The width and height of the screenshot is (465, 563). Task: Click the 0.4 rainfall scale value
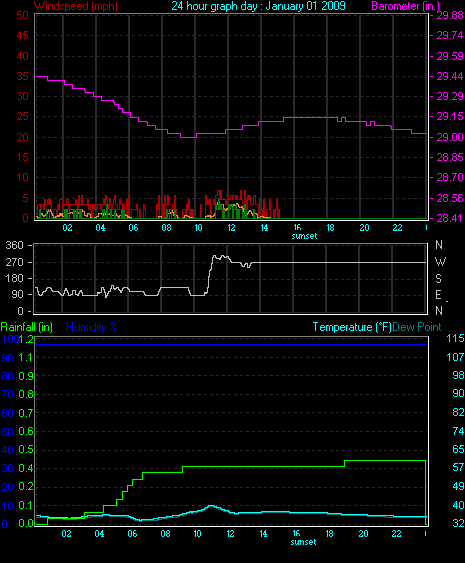click(26, 468)
